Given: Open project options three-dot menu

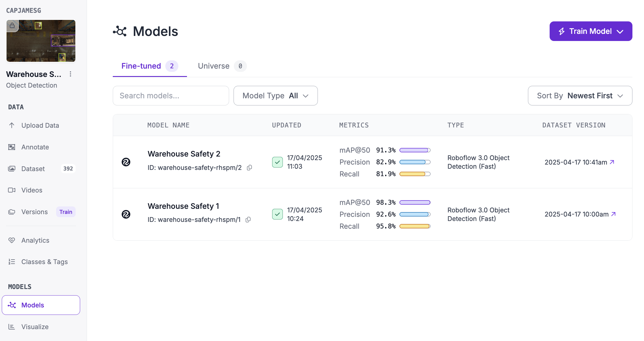Looking at the screenshot, I should (x=70, y=74).
